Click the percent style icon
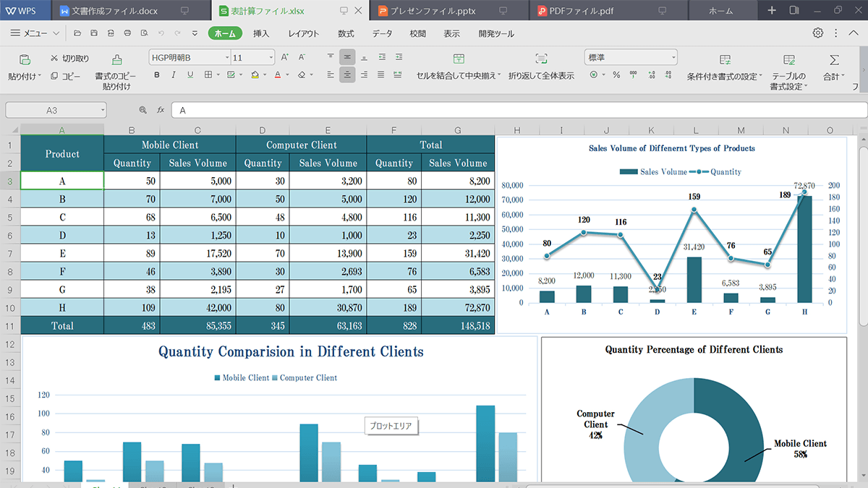This screenshot has width=868, height=488. 616,74
